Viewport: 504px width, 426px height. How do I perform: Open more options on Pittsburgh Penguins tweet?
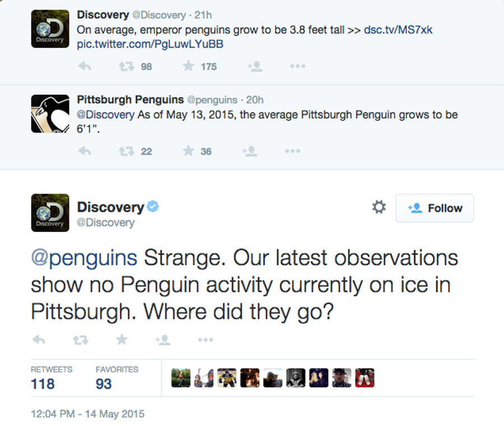pos(292,151)
